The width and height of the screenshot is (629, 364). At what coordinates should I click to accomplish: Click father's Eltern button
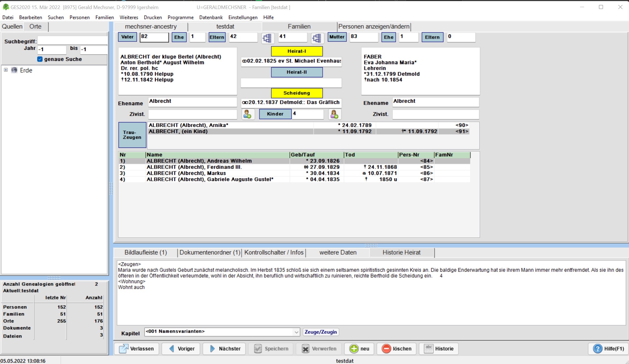(x=217, y=37)
